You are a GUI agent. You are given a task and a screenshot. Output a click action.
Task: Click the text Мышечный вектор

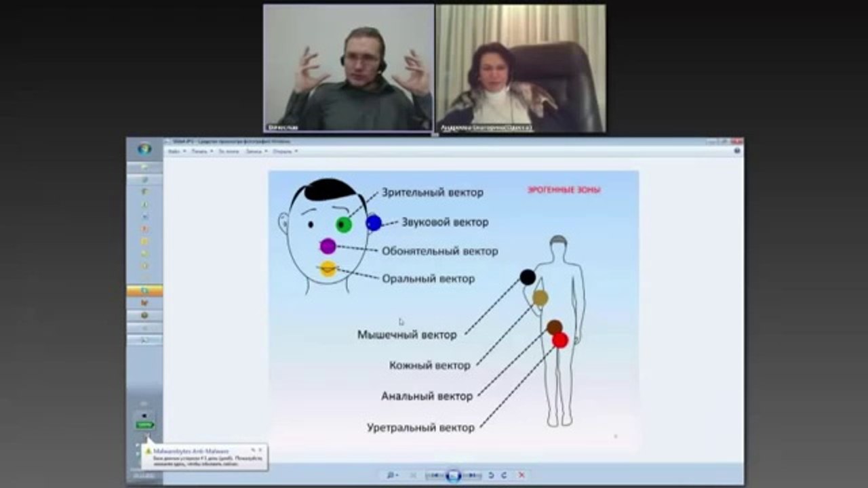(407, 335)
